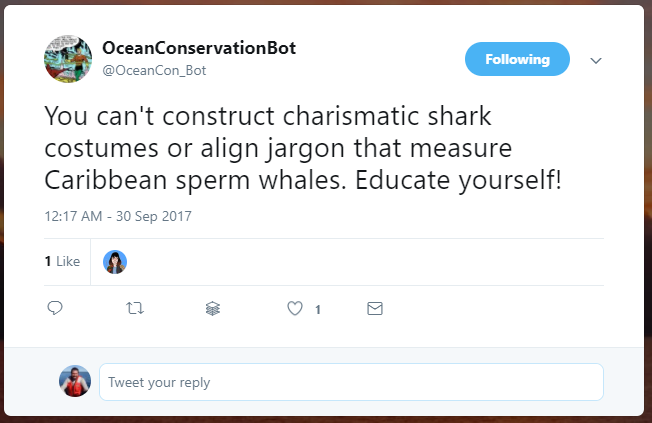Screen dimensions: 652x423
Task: Like the tweet with the heart icon
Action: (x=295, y=309)
